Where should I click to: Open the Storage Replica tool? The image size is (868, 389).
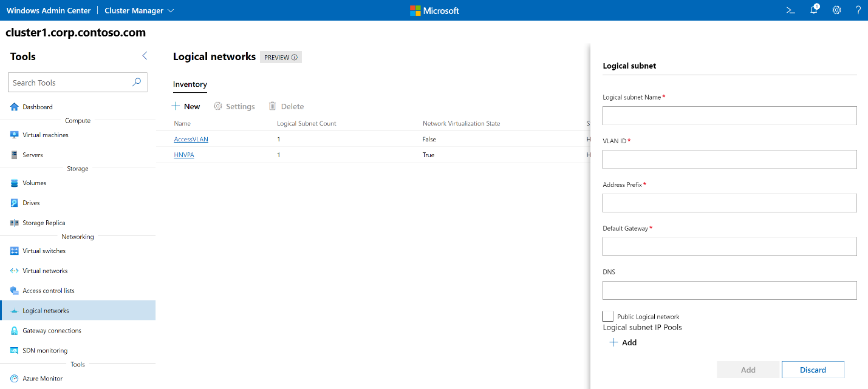[x=45, y=223]
